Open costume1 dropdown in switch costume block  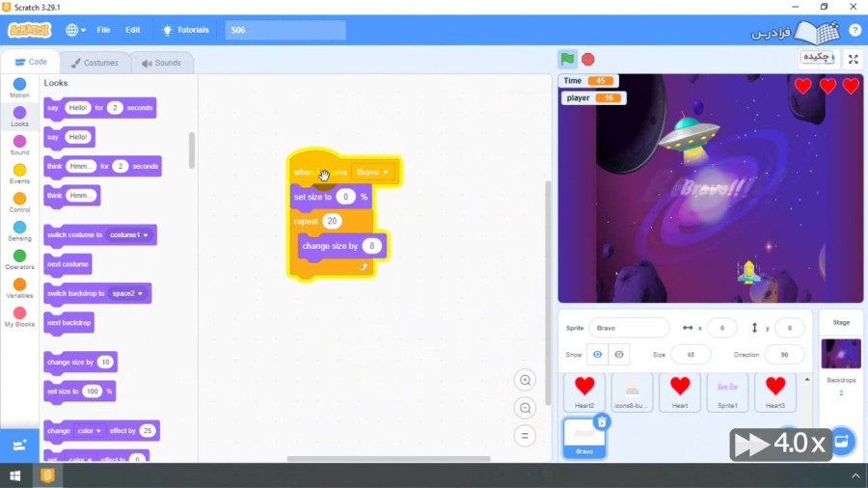(x=128, y=234)
